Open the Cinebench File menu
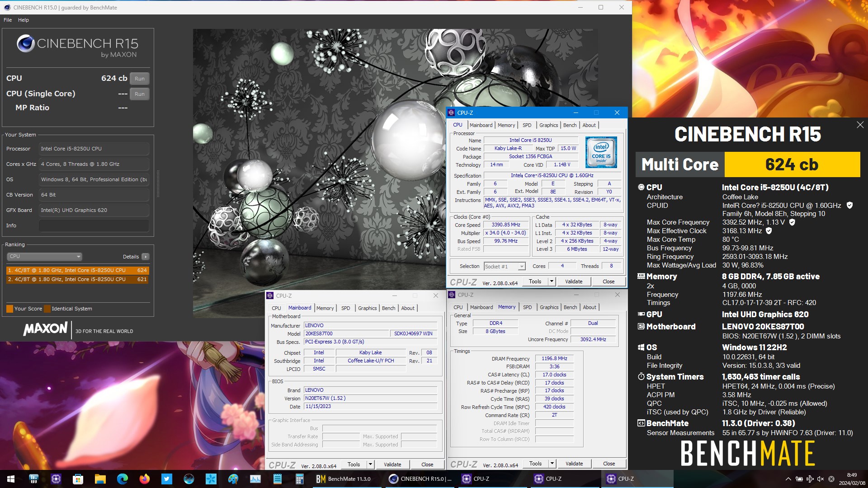 click(8, 20)
